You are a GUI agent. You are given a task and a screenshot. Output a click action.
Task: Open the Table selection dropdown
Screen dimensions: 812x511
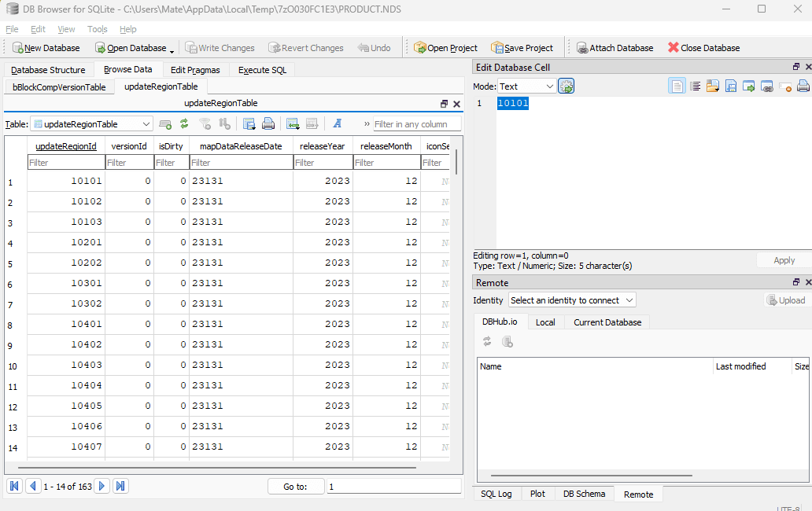[x=92, y=123]
